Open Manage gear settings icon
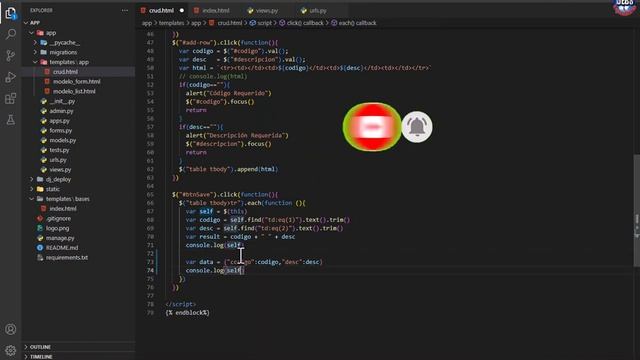 pyautogui.click(x=11, y=350)
